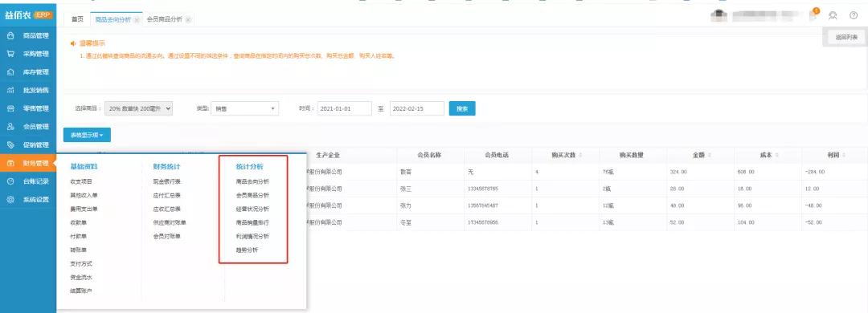The height and width of the screenshot is (313, 868).
Task: Open 批发销售 chart icon in sidebar
Action: click(x=10, y=90)
